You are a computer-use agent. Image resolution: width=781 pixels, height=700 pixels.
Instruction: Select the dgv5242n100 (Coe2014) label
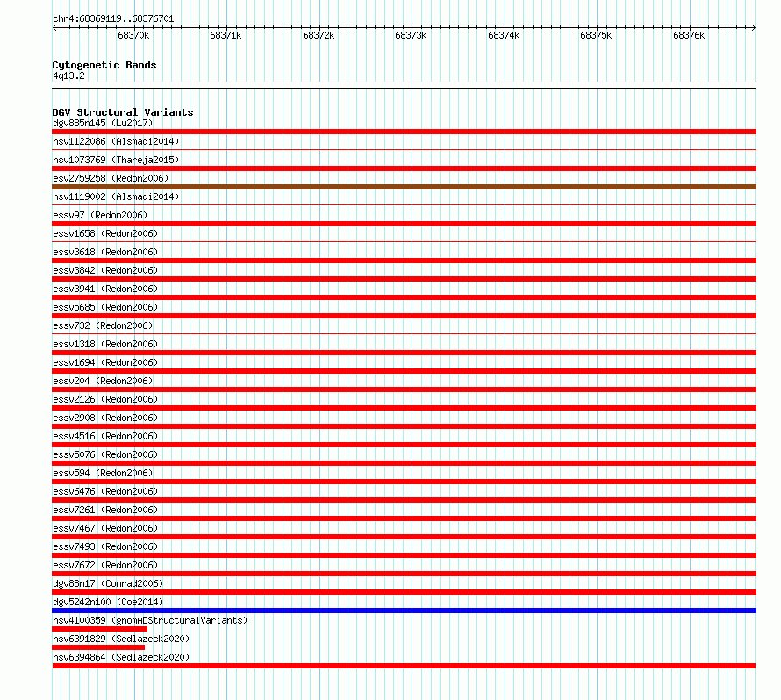tap(108, 602)
